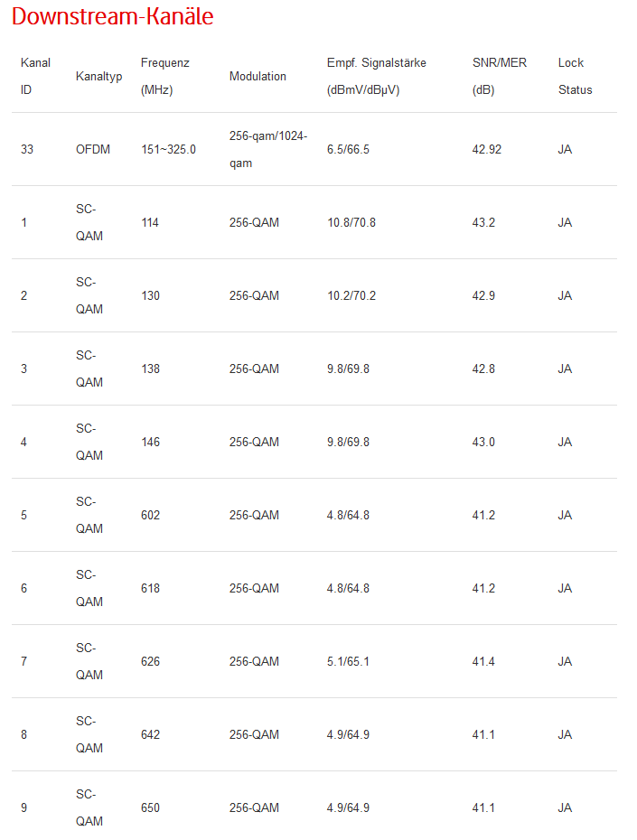Select the 10.8/70.8 signal strength cell
Screen dimensions: 637x840
351,222
